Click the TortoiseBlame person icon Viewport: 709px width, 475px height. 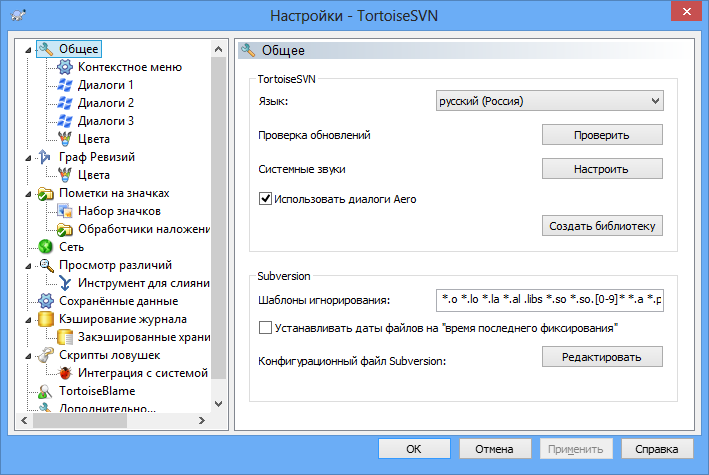coord(45,391)
